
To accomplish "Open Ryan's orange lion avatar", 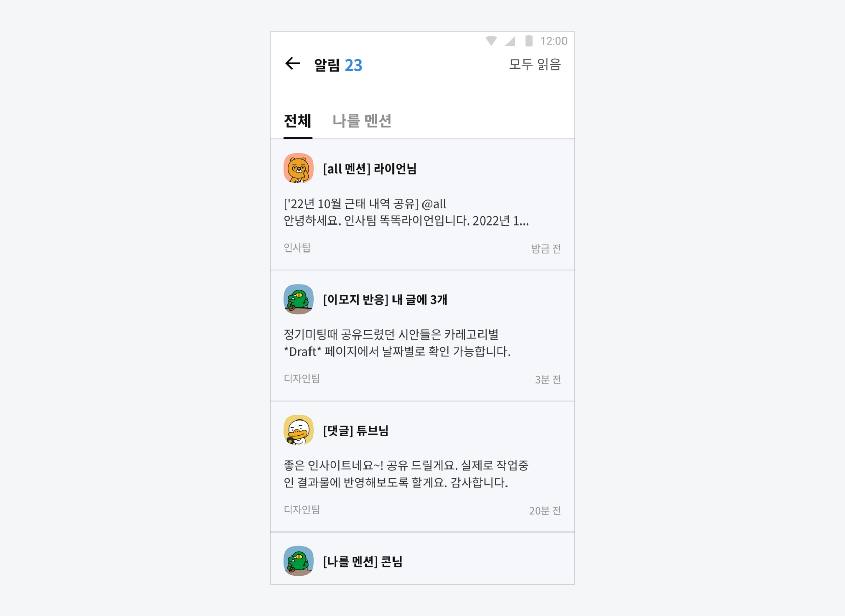I will (x=298, y=168).
